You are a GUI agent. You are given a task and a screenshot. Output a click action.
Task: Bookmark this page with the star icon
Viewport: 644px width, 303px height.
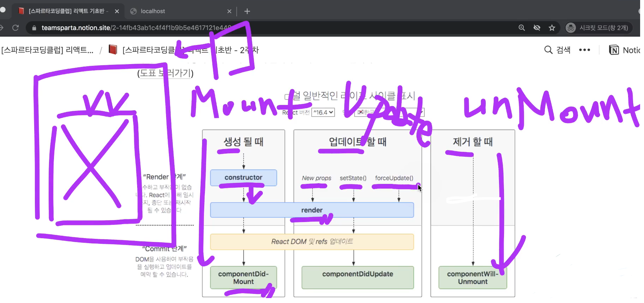(552, 27)
